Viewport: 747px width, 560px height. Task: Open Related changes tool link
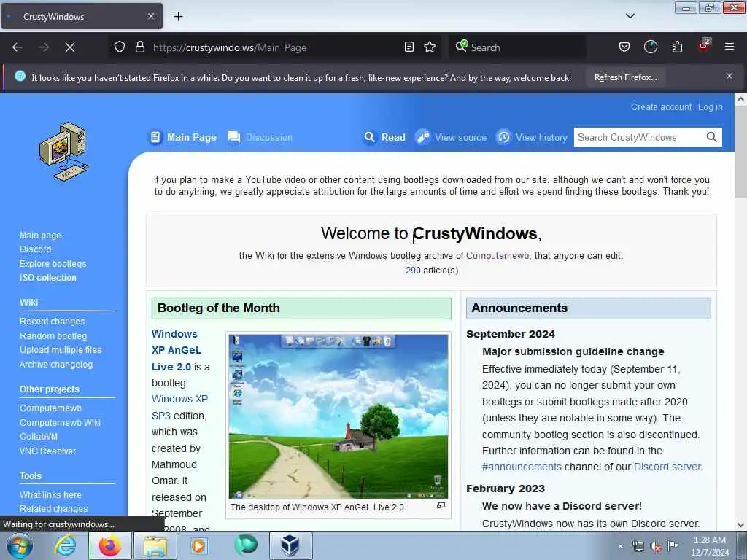54,508
